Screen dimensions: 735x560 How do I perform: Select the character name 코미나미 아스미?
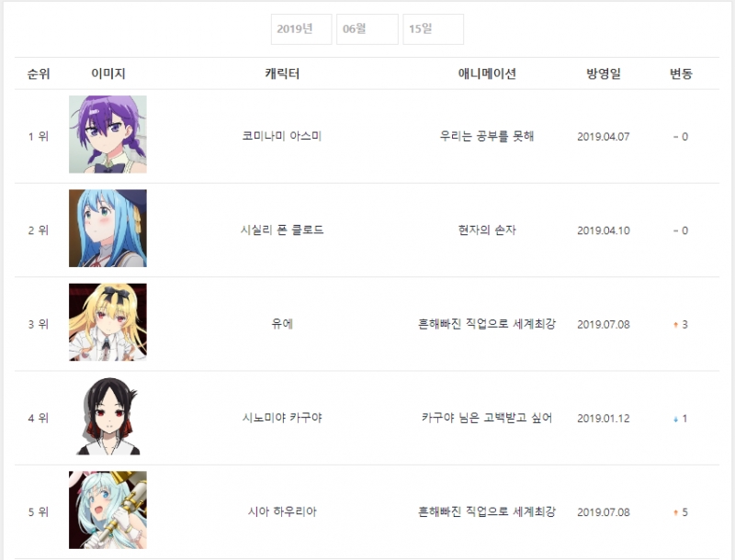coord(282,136)
